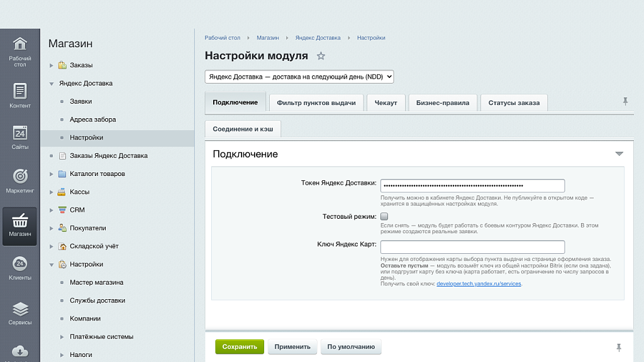Expand the Каталоги товаров tree node
This screenshot has height=362, width=644.
pyautogui.click(x=52, y=174)
